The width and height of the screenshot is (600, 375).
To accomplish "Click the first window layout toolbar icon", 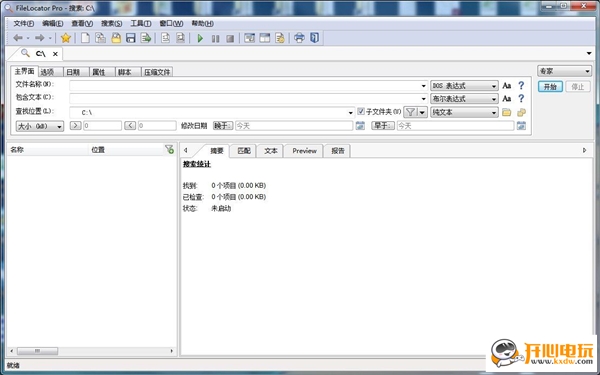I will coord(249,38).
